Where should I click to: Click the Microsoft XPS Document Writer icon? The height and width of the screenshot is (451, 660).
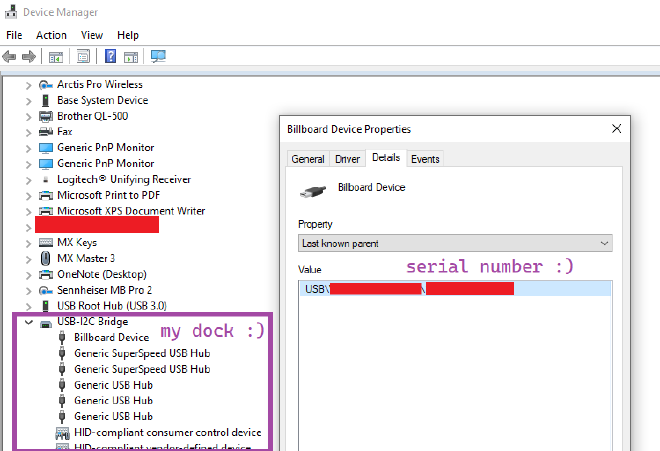(45, 211)
